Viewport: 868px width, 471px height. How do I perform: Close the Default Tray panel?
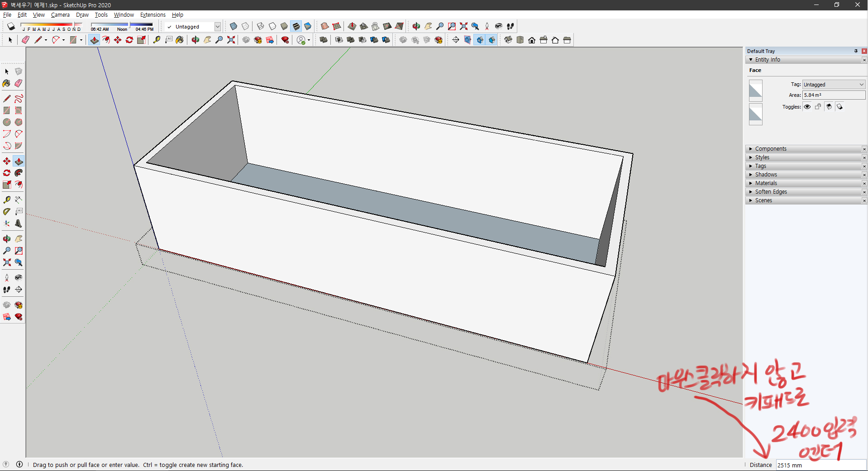pos(864,51)
